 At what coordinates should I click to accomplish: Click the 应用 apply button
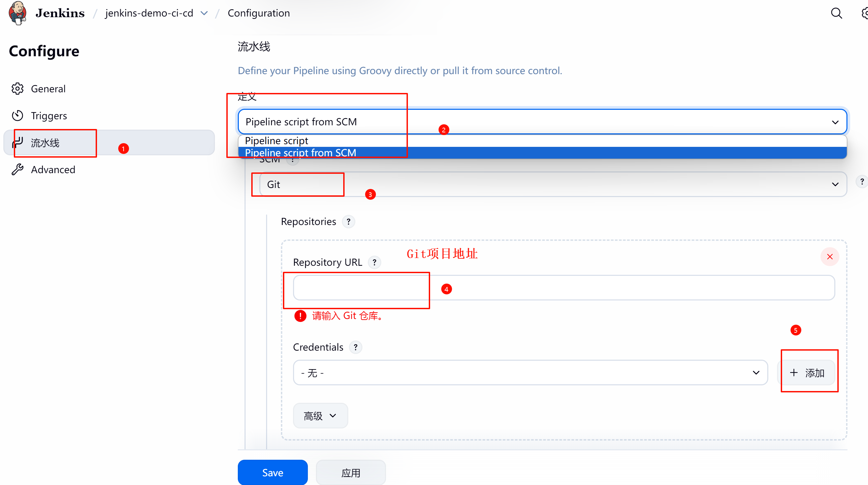click(350, 473)
